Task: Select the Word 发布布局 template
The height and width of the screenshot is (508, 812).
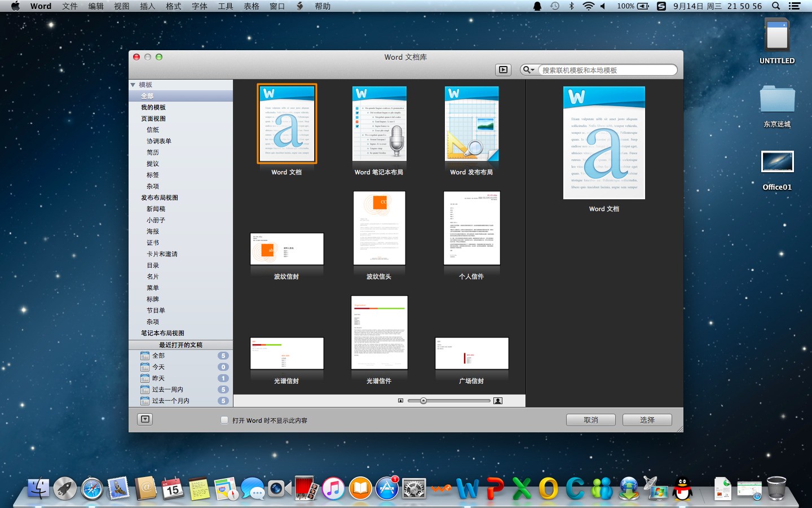Action: pyautogui.click(x=471, y=124)
